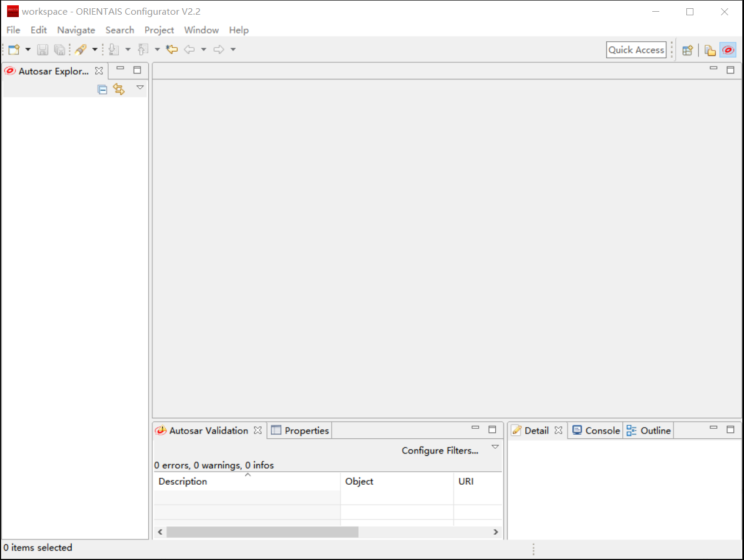Open the Autosar Validation view menu triangle
Viewport: 744px width, 560px height.
pos(495,447)
